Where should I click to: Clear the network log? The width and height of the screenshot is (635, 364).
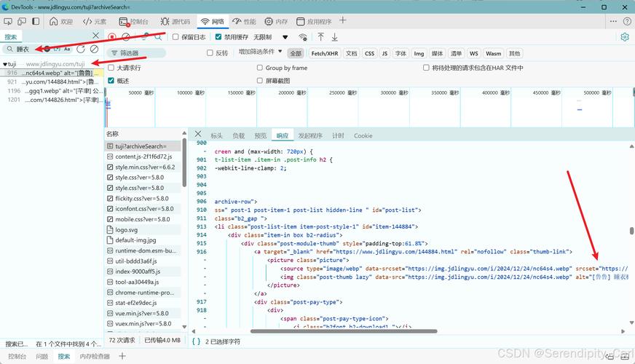pos(126,36)
